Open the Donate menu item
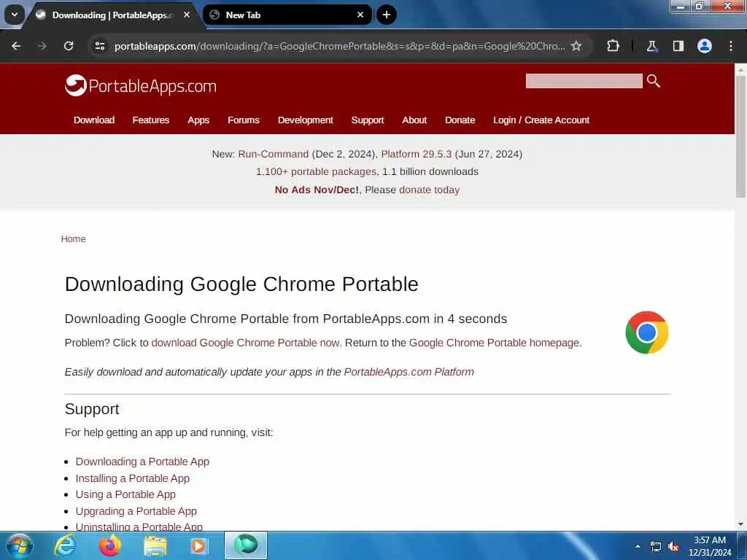This screenshot has height=560, width=747. tap(460, 120)
